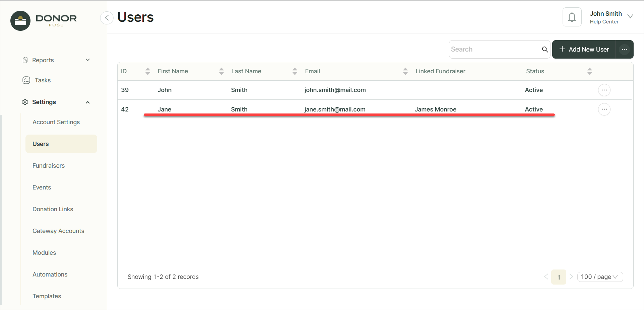The height and width of the screenshot is (310, 644).
Task: Open more options next to Add New User
Action: [624, 50]
